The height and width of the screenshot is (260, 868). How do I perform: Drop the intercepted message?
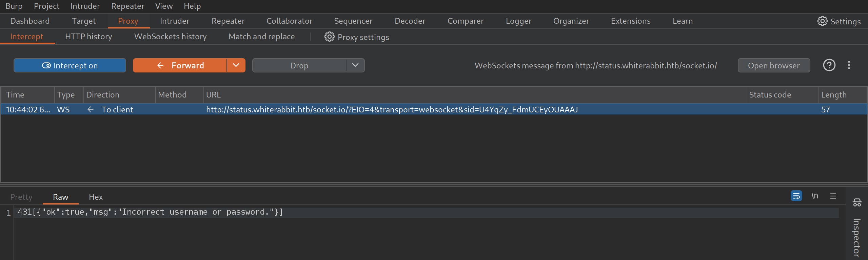(299, 65)
